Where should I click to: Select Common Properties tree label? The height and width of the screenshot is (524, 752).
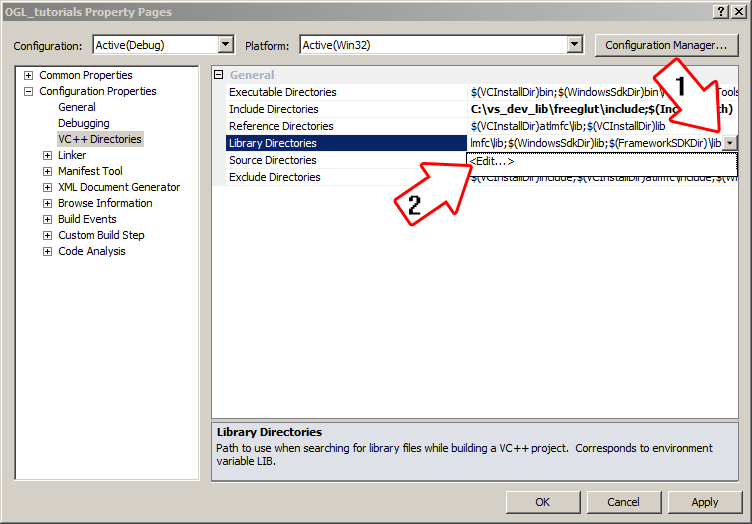tap(86, 75)
